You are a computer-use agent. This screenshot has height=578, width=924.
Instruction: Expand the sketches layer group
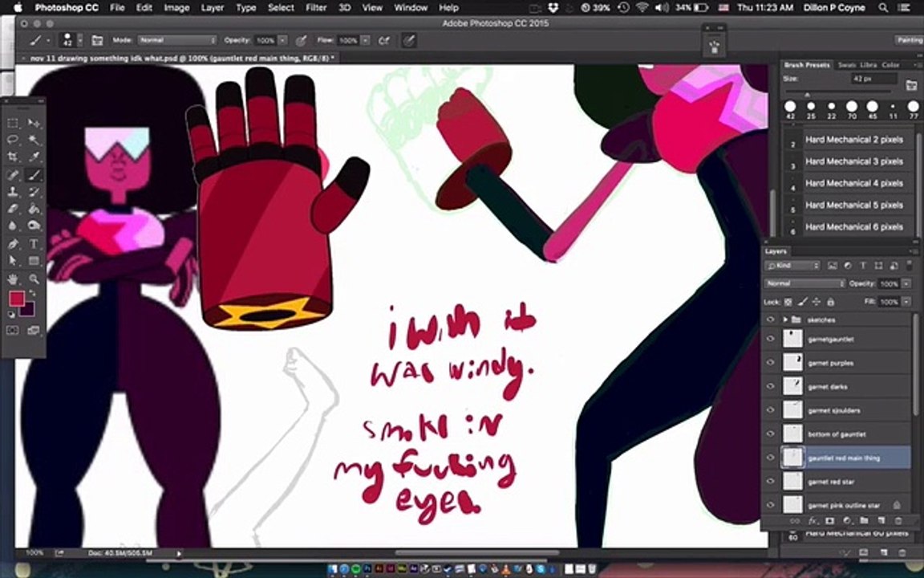[785, 320]
